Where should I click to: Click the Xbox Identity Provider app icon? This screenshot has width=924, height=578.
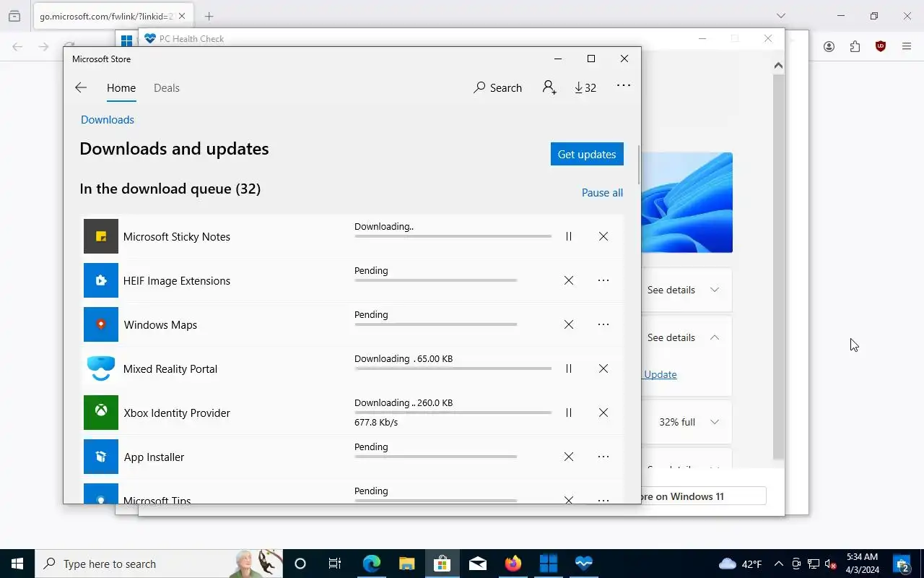(x=101, y=413)
